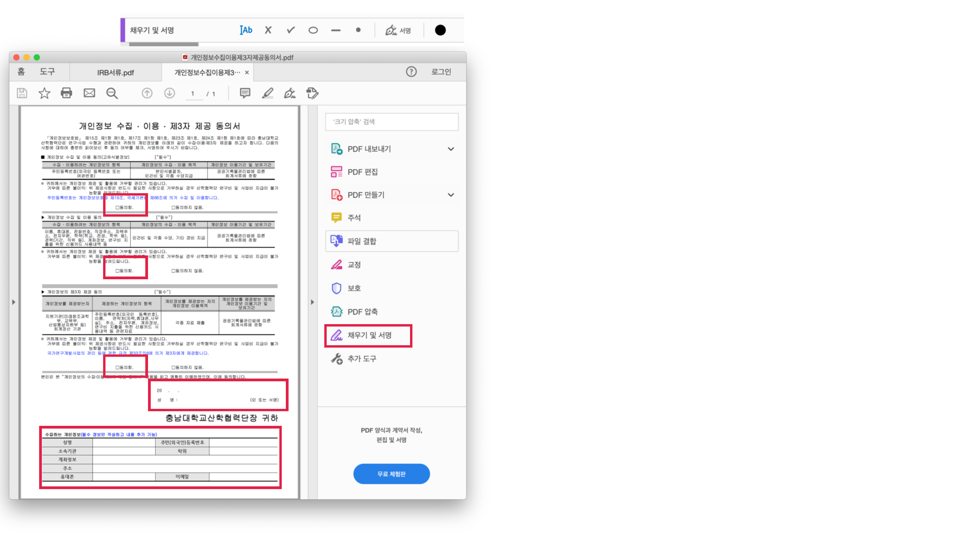Select the Add Text (IAb) tool
Image resolution: width=980 pixels, height=551 pixels.
tap(246, 30)
